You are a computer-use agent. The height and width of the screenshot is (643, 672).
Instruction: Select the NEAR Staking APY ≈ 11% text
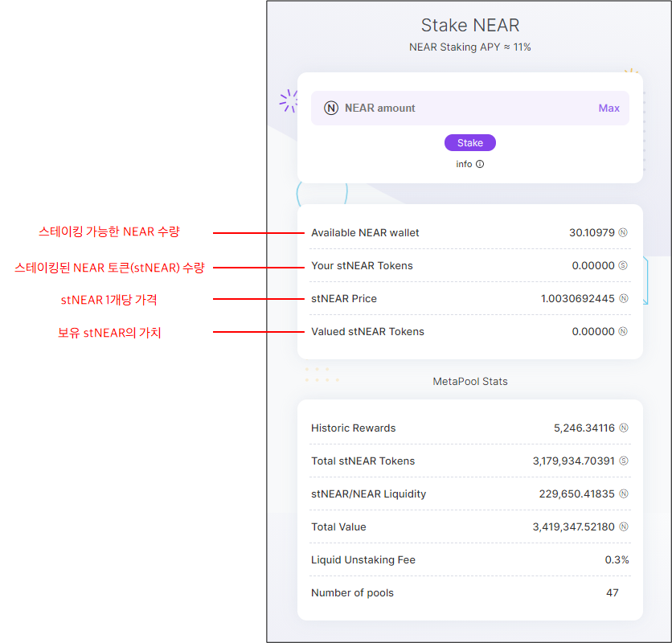point(470,47)
